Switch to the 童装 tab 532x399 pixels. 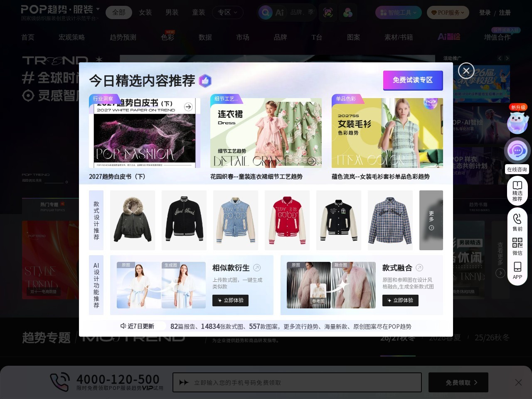[198, 12]
